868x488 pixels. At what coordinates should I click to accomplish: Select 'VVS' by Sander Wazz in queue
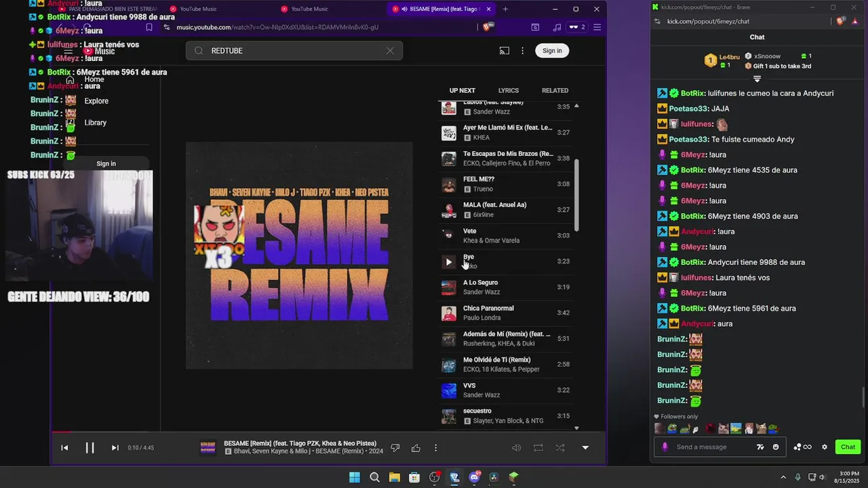pyautogui.click(x=505, y=390)
